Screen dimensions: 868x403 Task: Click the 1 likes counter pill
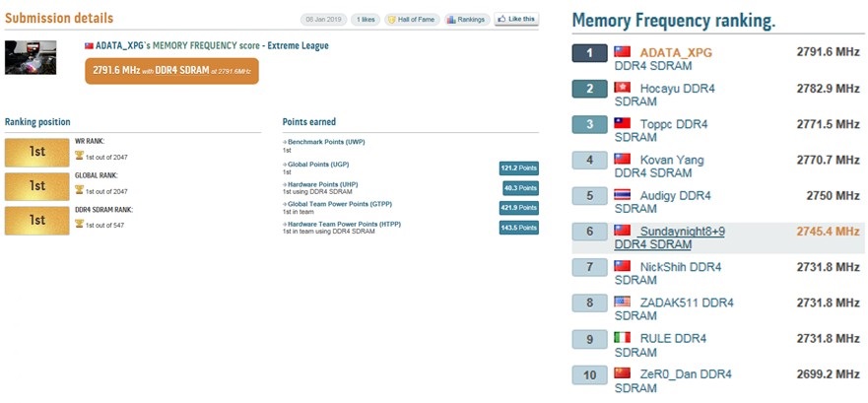point(366,19)
